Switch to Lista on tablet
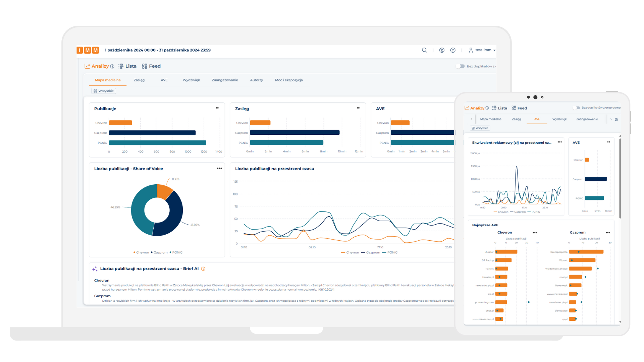This screenshot has width=644, height=362. [x=499, y=108]
